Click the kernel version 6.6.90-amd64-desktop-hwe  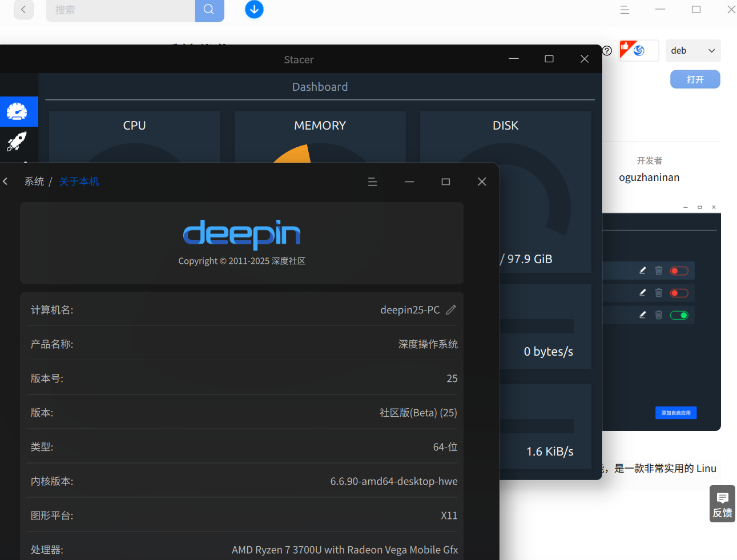coord(394,481)
